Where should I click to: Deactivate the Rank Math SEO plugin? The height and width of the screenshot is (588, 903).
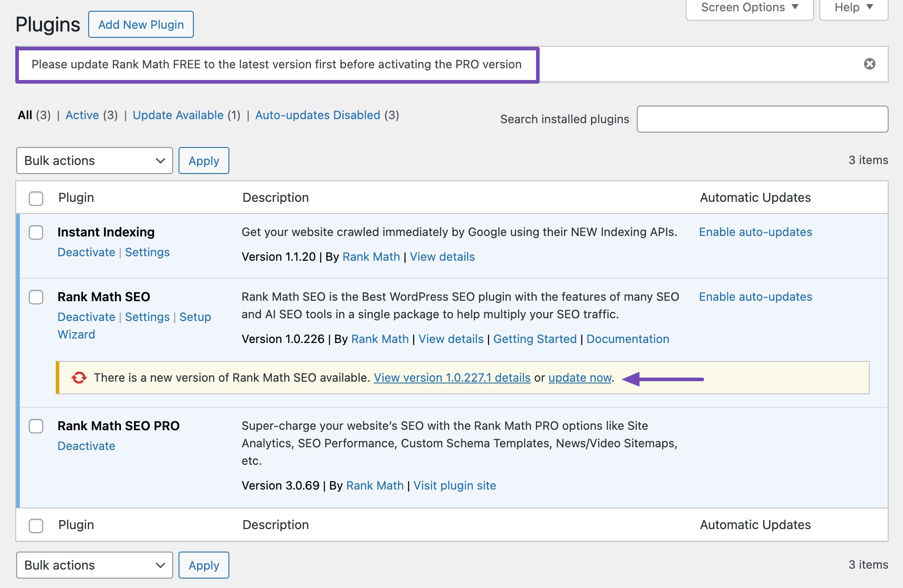tap(86, 317)
